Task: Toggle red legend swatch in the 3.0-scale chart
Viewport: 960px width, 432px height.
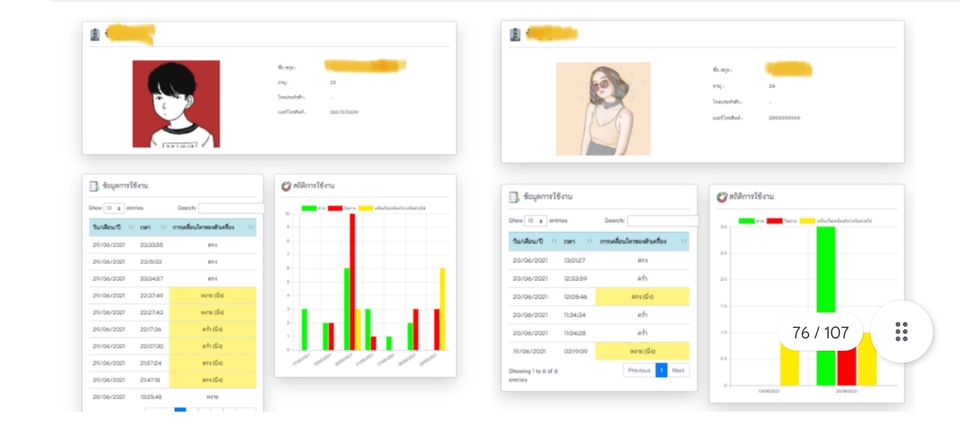Action: tap(774, 220)
